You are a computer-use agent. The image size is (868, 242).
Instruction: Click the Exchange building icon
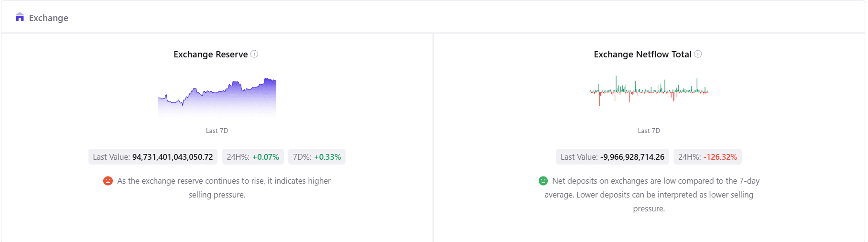click(20, 18)
